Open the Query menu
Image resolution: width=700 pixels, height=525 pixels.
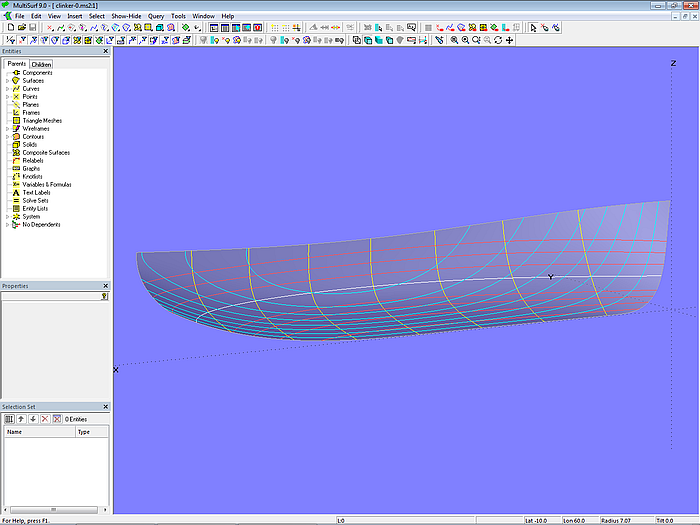pos(156,16)
